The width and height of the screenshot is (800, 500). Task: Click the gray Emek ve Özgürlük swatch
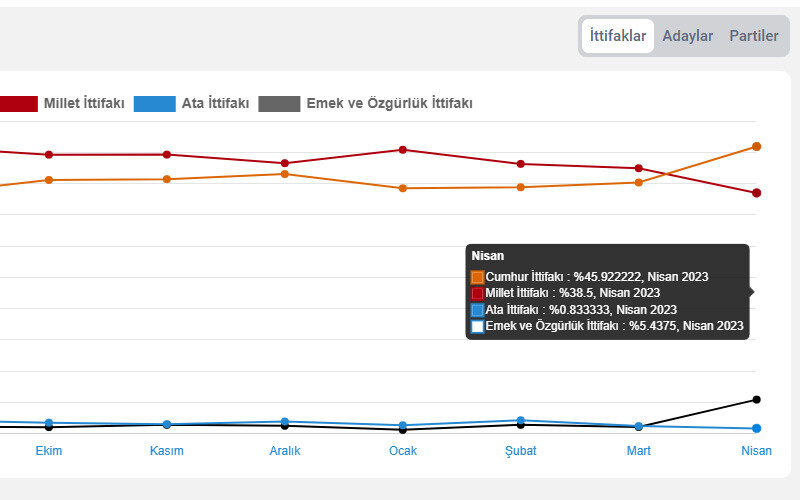(x=279, y=103)
